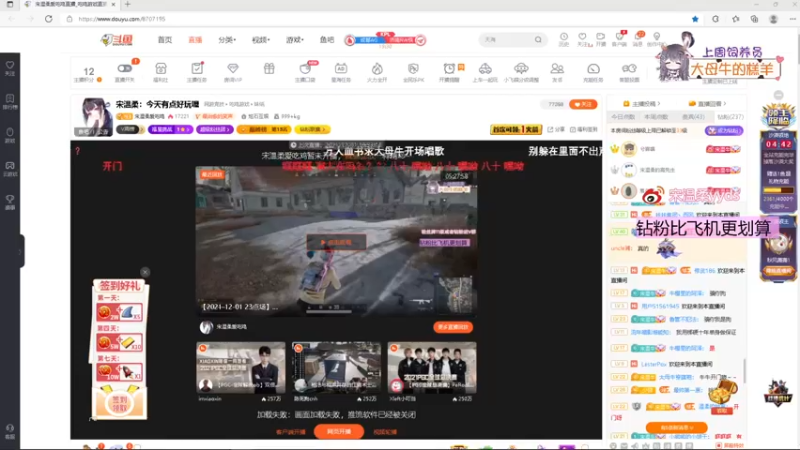Click the streamer avatar thumbnail
The height and width of the screenshot is (450, 800).
(x=95, y=116)
